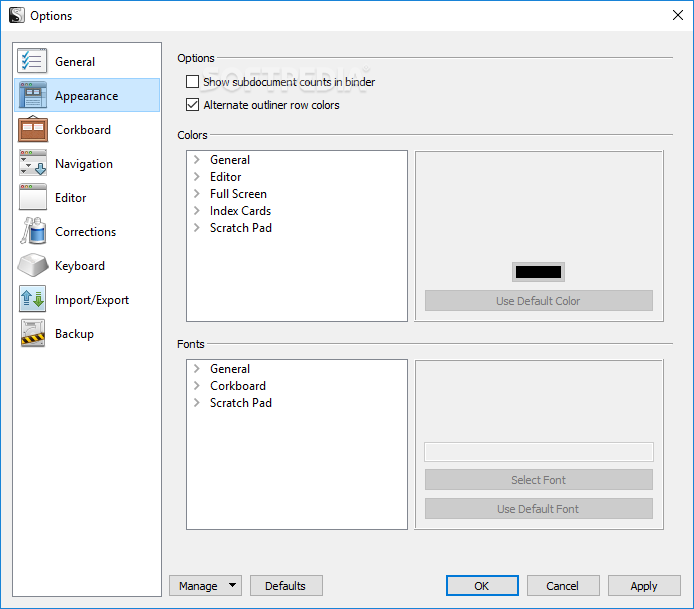This screenshot has height=609, width=694.
Task: Click the Keyboard key icon
Action: [33, 265]
